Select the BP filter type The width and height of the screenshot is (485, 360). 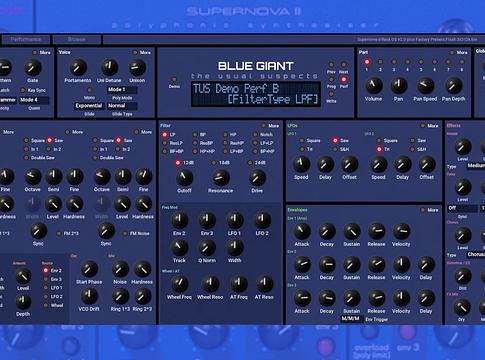coord(195,135)
